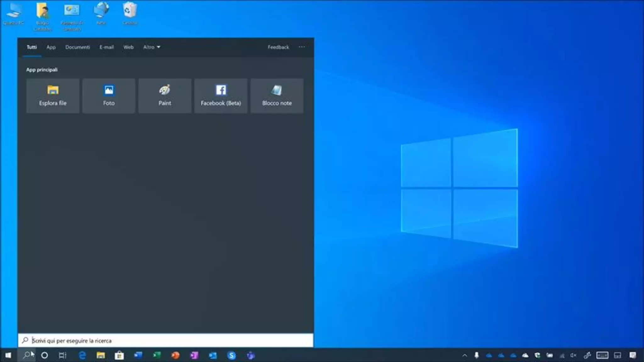Select the Web search tab
Viewport: 644px width, 362px height.
128,47
